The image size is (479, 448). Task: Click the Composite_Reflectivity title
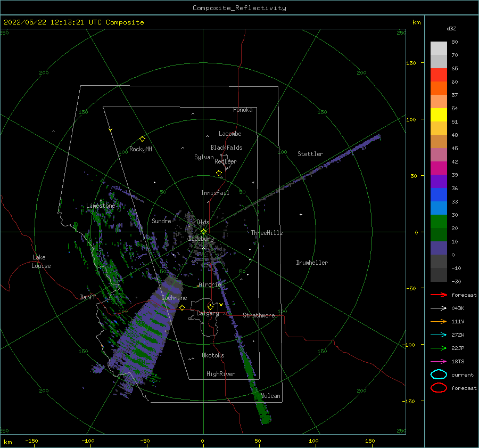[x=240, y=8]
